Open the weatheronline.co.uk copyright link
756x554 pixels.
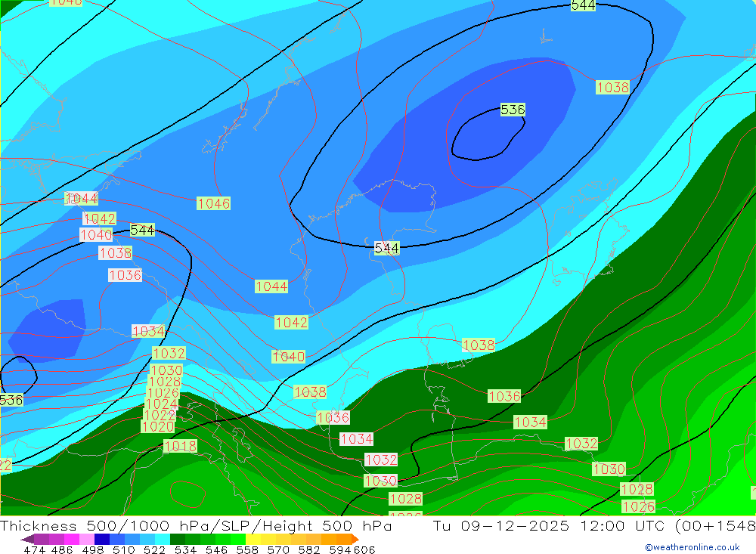(692, 547)
